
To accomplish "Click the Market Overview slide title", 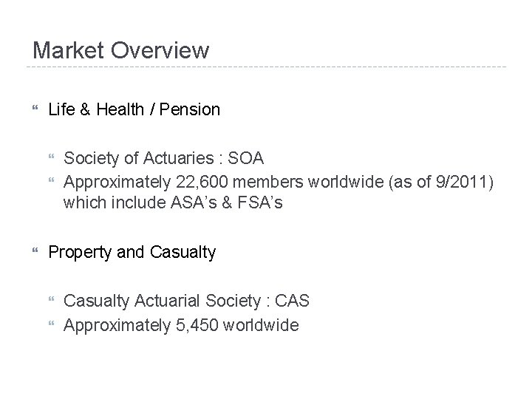I will (x=121, y=50).
